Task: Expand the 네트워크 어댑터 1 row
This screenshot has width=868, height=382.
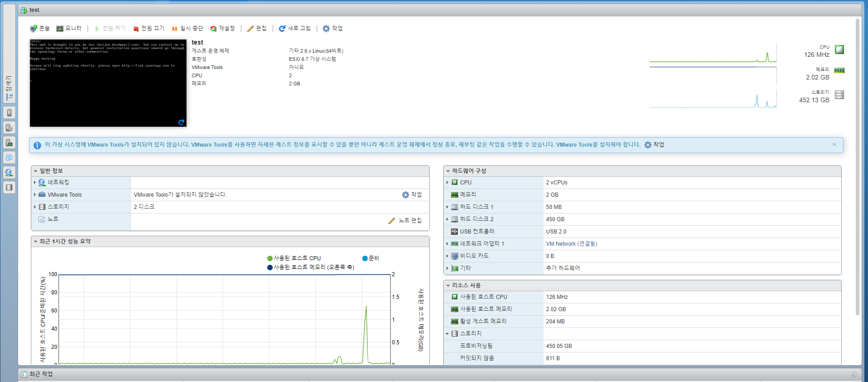Action: point(447,244)
